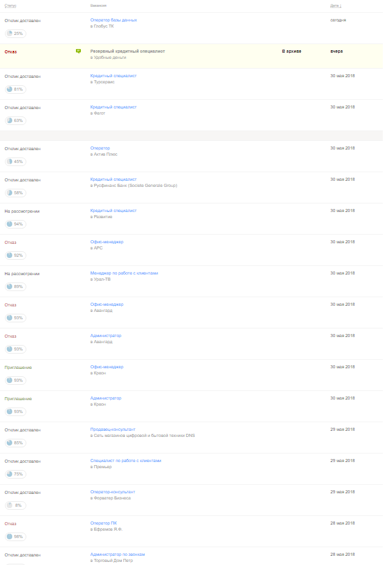This screenshot has height=565, width=392.
Task: Click the 25% match indicator for Оператор базы данных
Action: point(13,33)
